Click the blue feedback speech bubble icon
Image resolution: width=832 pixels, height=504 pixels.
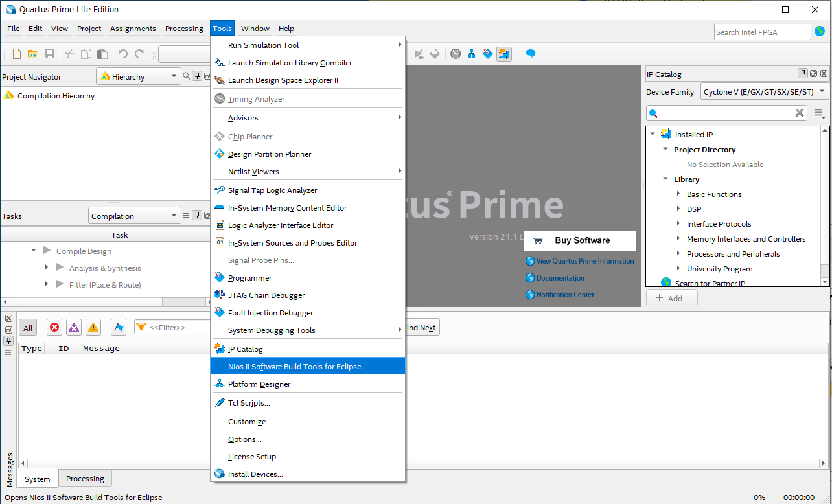531,54
